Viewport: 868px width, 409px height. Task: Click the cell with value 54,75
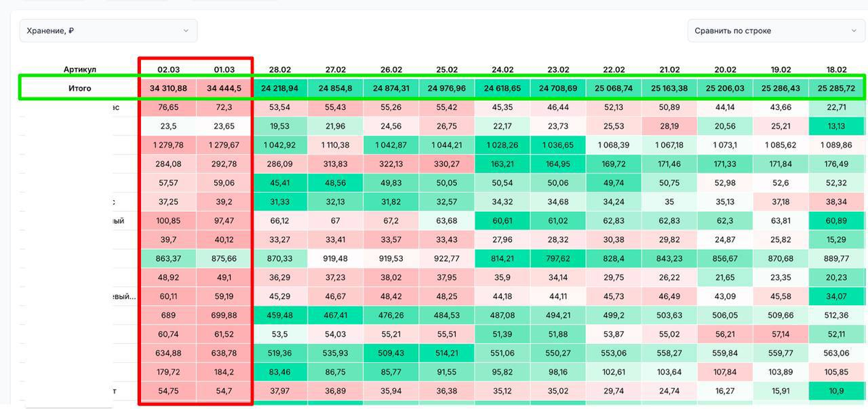169,390
